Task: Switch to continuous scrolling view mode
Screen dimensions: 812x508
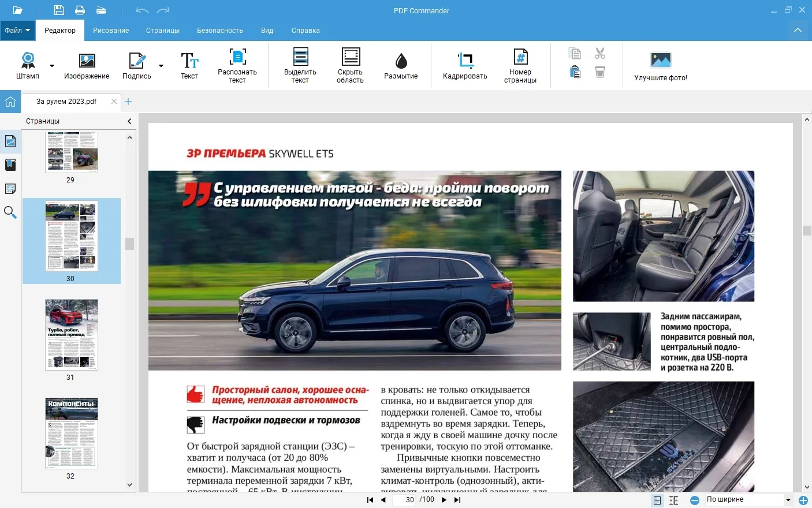Action: tap(673, 500)
